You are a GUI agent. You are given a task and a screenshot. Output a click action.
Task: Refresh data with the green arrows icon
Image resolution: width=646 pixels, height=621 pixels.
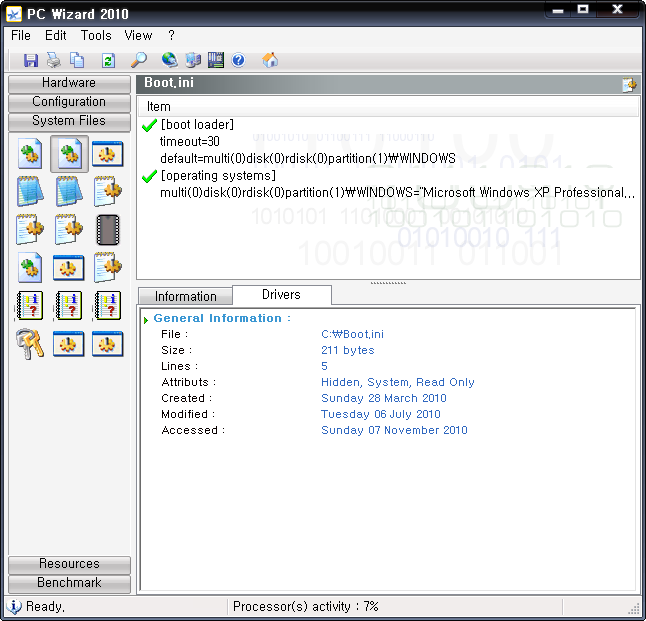point(108,61)
